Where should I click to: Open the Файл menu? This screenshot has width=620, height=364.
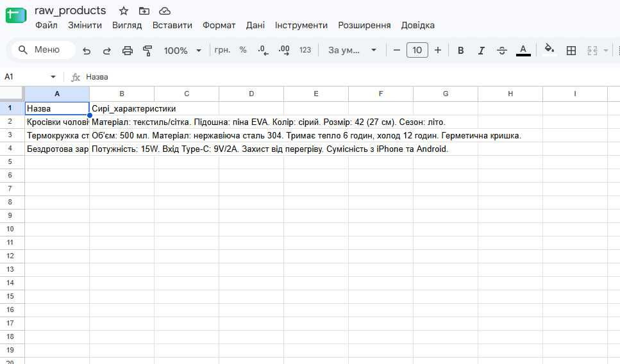(46, 25)
